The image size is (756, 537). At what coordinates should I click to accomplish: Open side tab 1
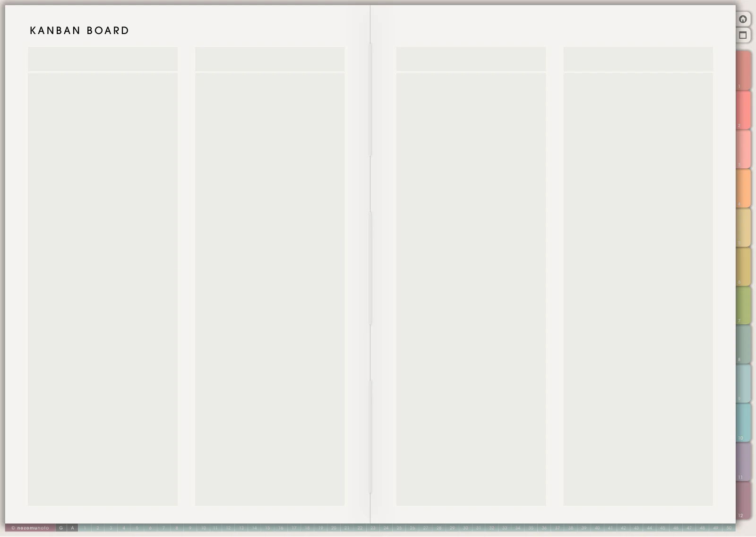[x=743, y=70]
